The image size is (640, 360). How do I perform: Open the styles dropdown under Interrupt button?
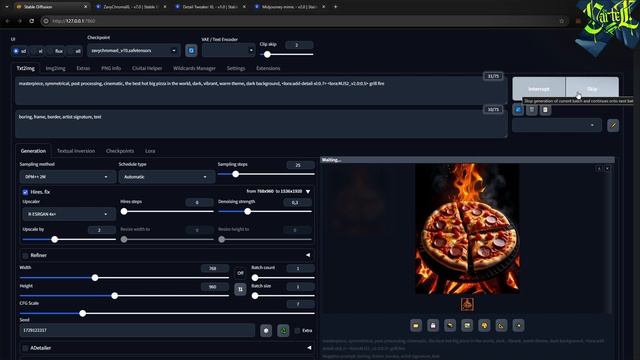coord(557,125)
